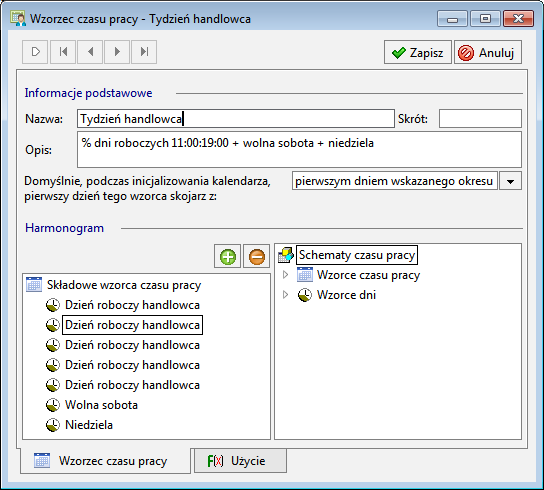
Task: Select Niedziela in the components list
Action: tap(89, 425)
